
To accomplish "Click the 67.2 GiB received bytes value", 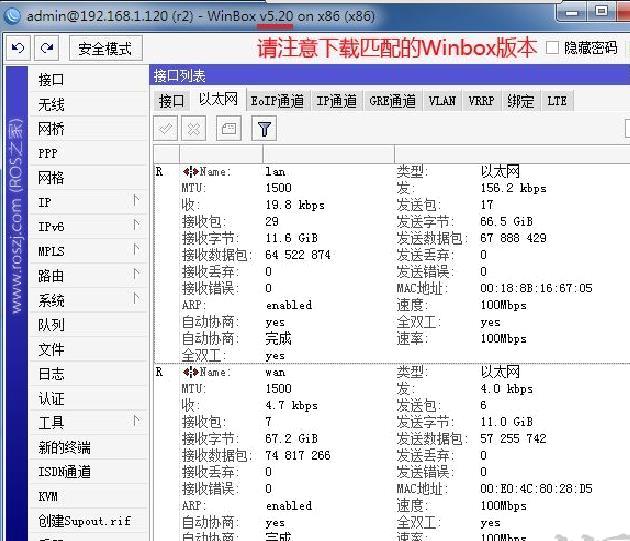I will (291, 438).
